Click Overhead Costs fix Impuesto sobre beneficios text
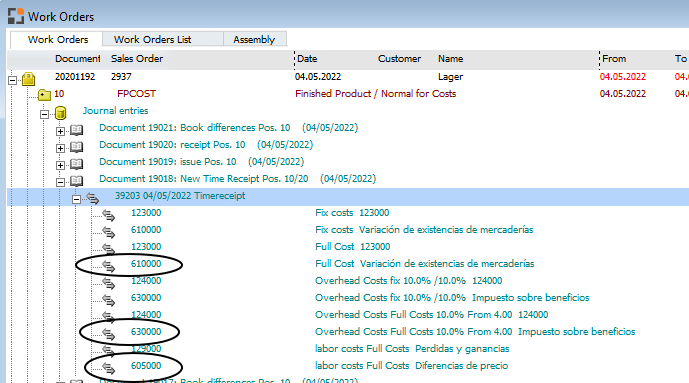This screenshot has height=383, width=689. pyautogui.click(x=452, y=298)
